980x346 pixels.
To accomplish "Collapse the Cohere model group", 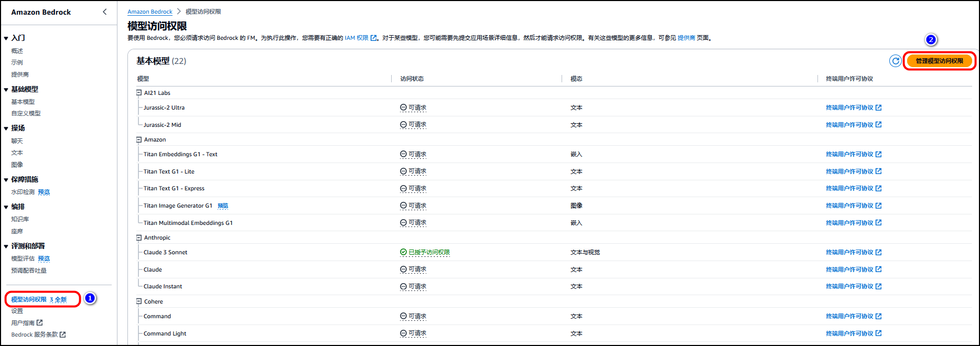I will [139, 301].
